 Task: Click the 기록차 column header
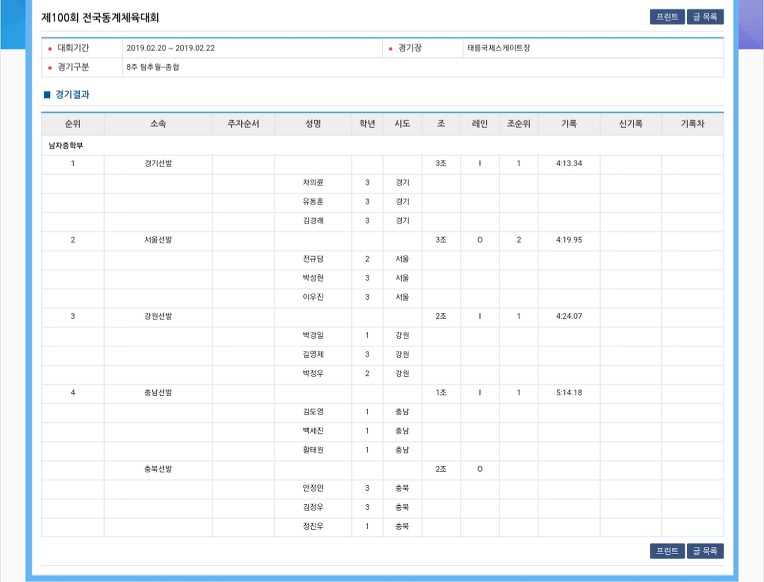click(692, 124)
